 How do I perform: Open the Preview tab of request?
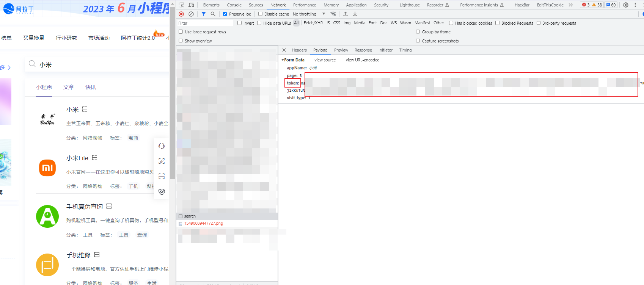[341, 50]
